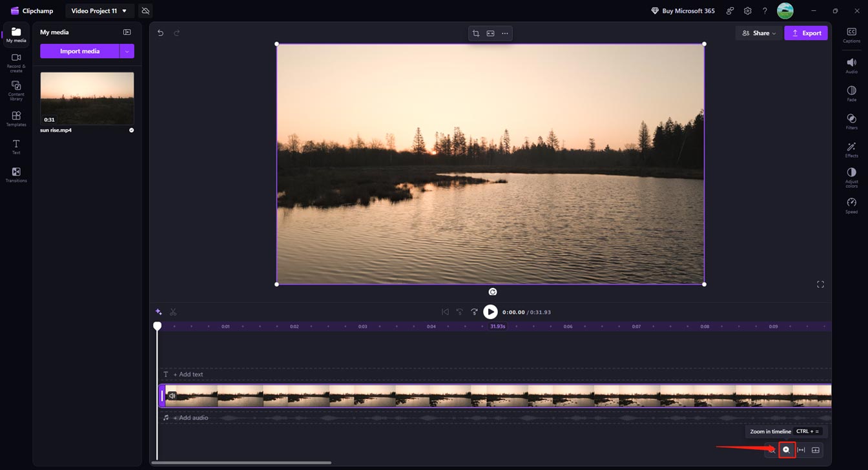Click the share connections icon in title bar
868x470 pixels.
(x=730, y=11)
